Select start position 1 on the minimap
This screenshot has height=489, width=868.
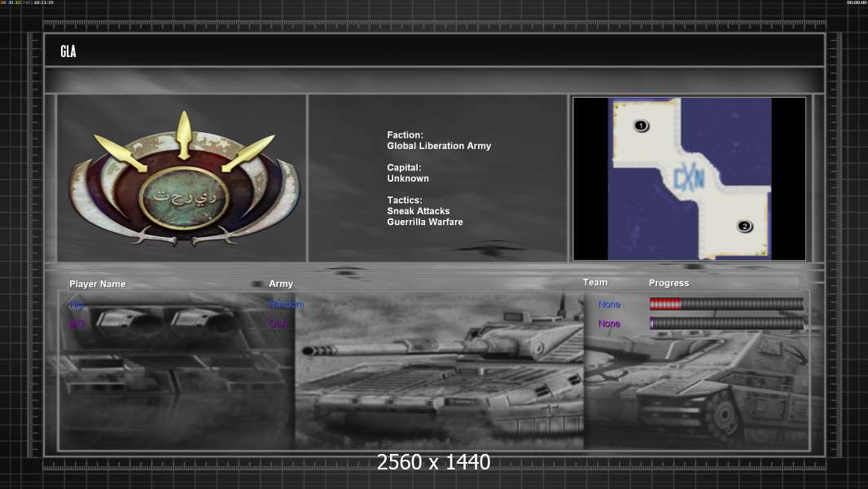click(641, 126)
